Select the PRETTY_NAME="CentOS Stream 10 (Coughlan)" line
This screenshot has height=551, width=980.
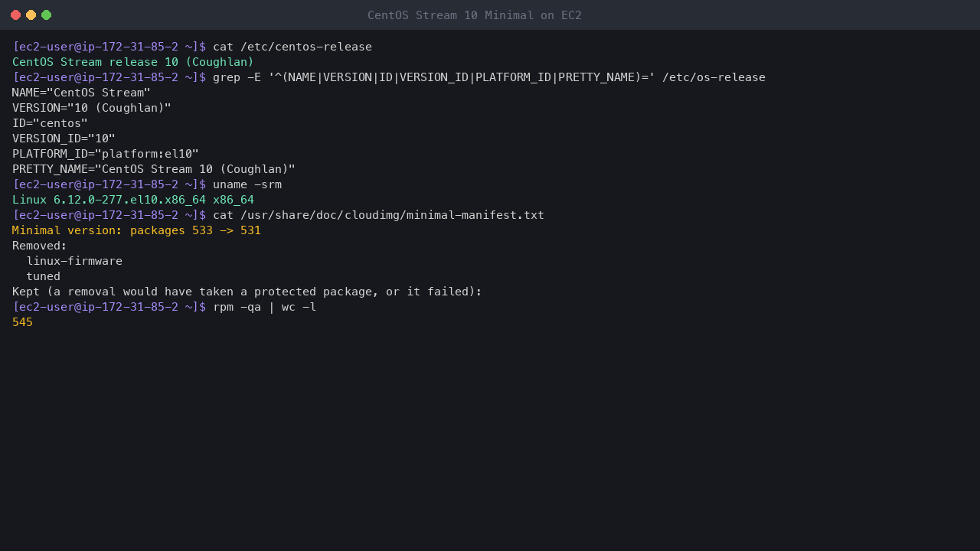click(154, 169)
